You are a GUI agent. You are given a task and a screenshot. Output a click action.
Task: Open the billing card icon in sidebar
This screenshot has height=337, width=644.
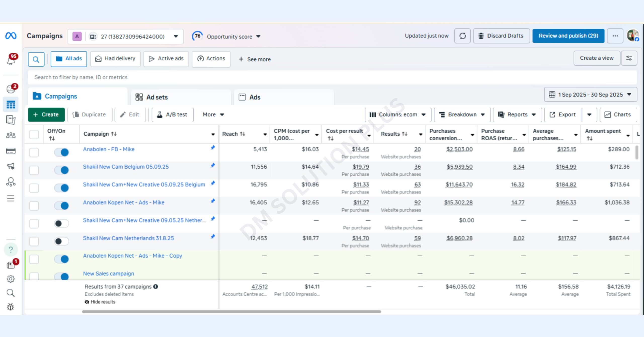click(x=11, y=151)
